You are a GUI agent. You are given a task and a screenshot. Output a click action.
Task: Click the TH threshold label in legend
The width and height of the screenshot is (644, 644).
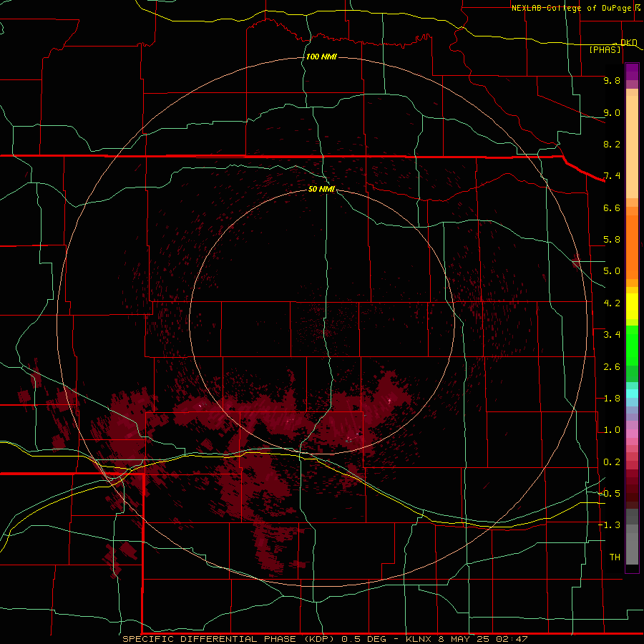615,557
